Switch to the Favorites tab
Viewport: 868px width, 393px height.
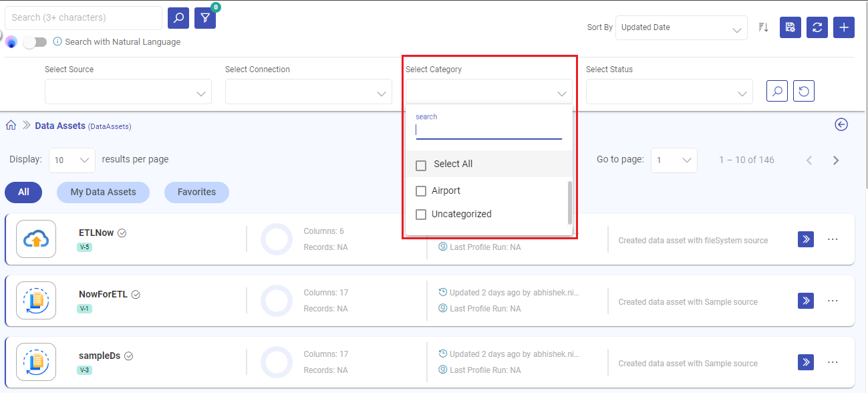(x=196, y=192)
